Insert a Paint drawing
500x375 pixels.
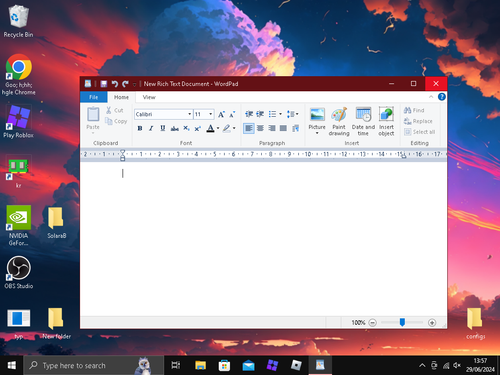[339, 122]
